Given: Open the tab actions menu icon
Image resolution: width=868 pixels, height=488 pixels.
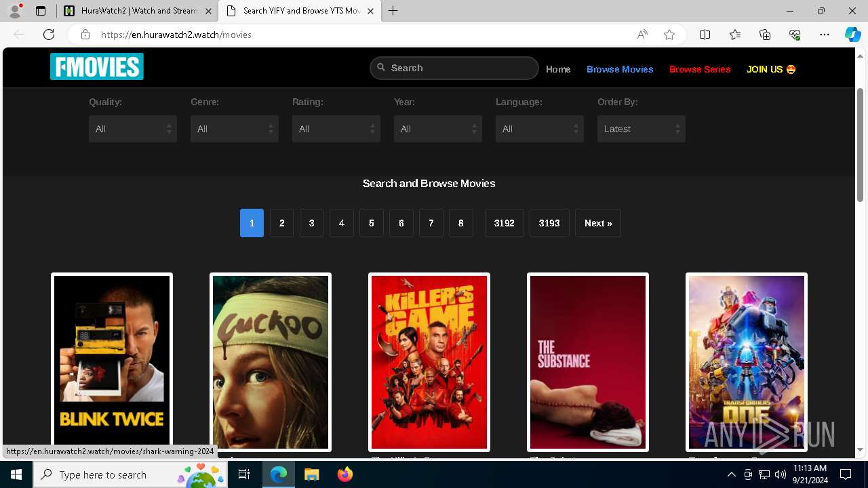Looking at the screenshot, I should click(41, 11).
